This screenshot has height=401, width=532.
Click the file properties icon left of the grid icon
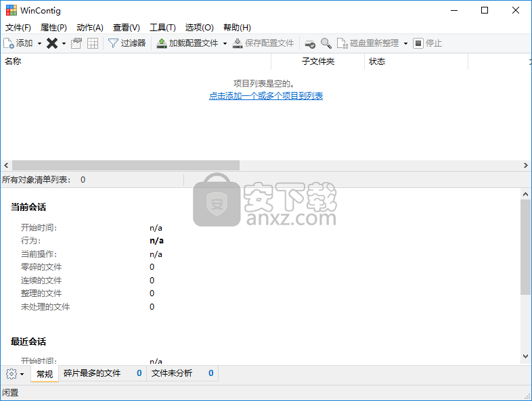(76, 43)
